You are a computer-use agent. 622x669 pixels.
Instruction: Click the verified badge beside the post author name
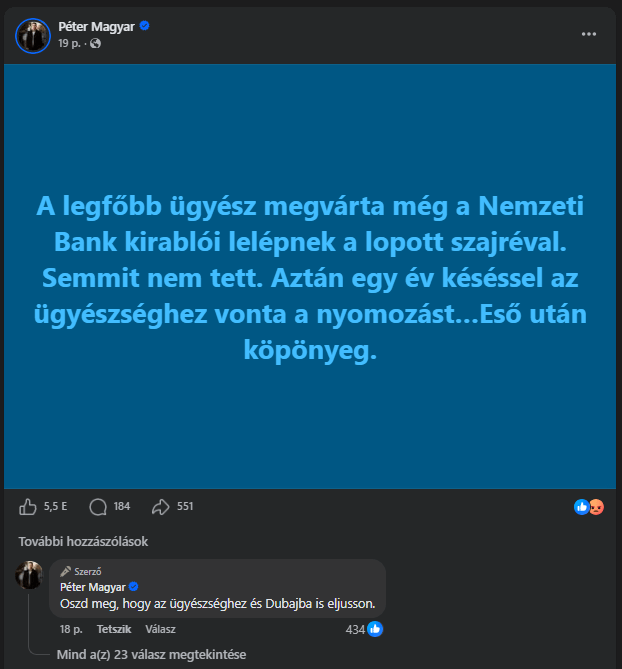pos(145,25)
